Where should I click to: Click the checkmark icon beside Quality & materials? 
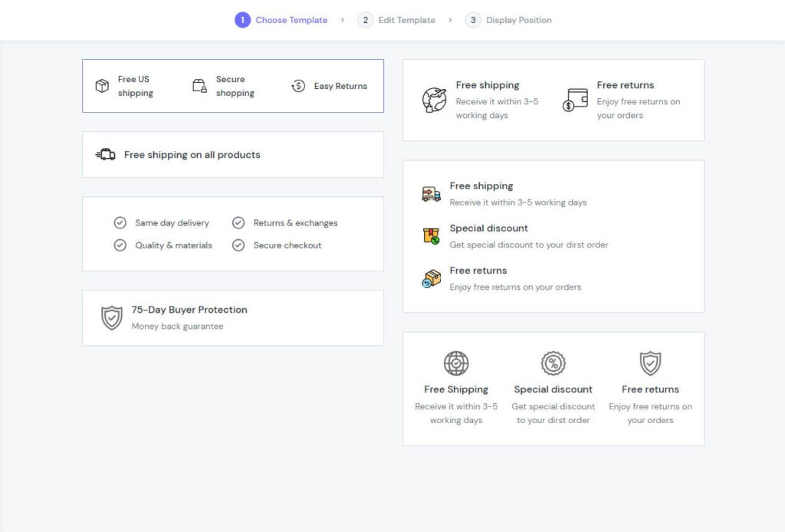click(x=120, y=245)
